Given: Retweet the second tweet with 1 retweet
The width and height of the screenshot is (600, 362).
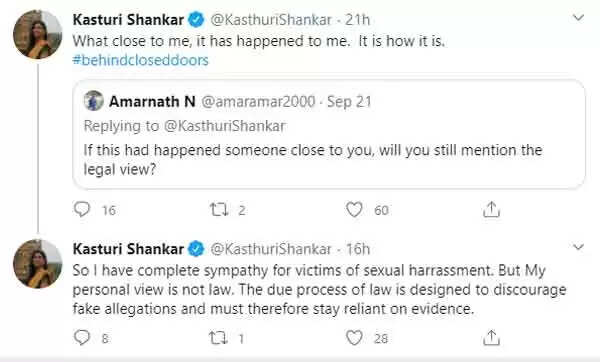Looking at the screenshot, I should pos(218,338).
